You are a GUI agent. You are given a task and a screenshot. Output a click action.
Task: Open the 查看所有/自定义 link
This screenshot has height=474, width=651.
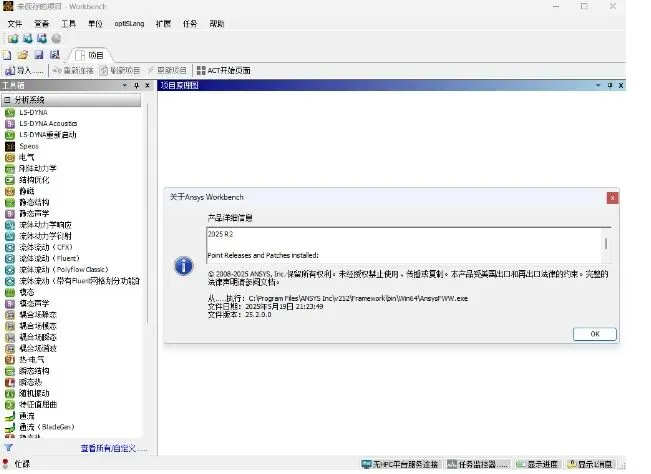[x=114, y=448]
